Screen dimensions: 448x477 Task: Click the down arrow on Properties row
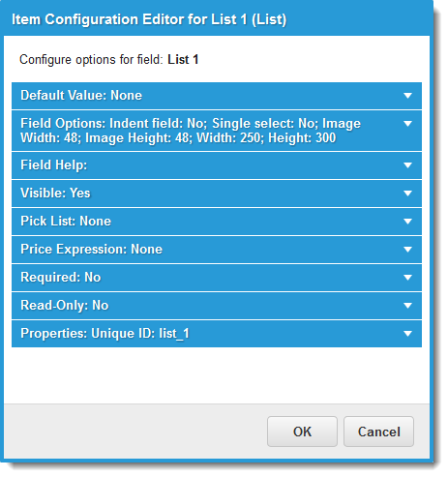[x=407, y=334]
